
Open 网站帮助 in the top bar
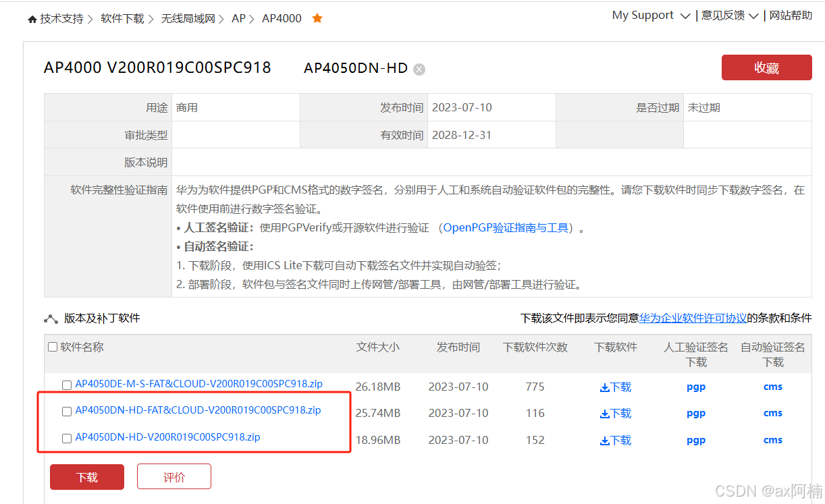point(791,15)
